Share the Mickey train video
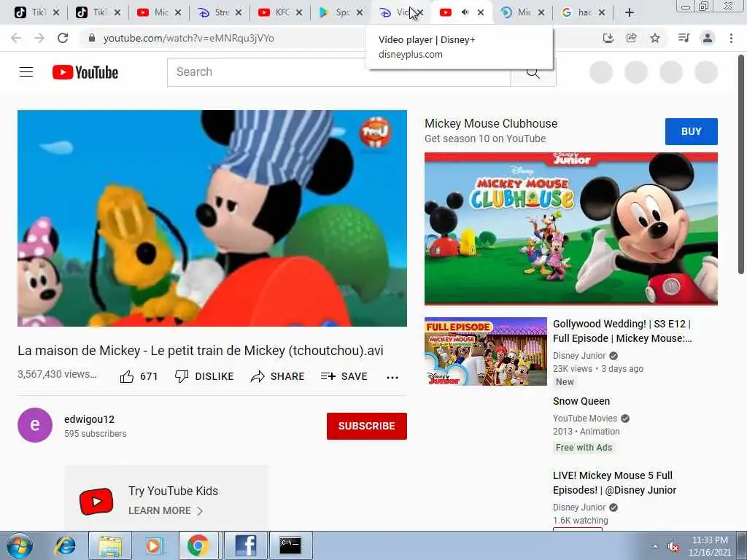 (x=277, y=377)
